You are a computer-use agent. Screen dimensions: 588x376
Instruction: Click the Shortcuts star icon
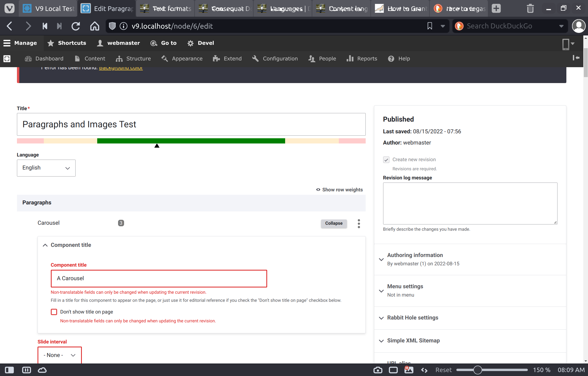point(50,43)
